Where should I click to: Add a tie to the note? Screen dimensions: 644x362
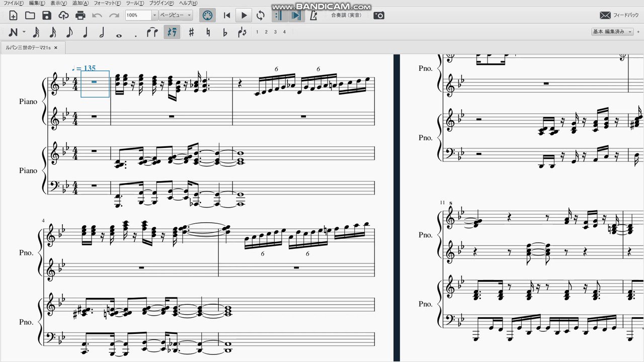point(152,33)
